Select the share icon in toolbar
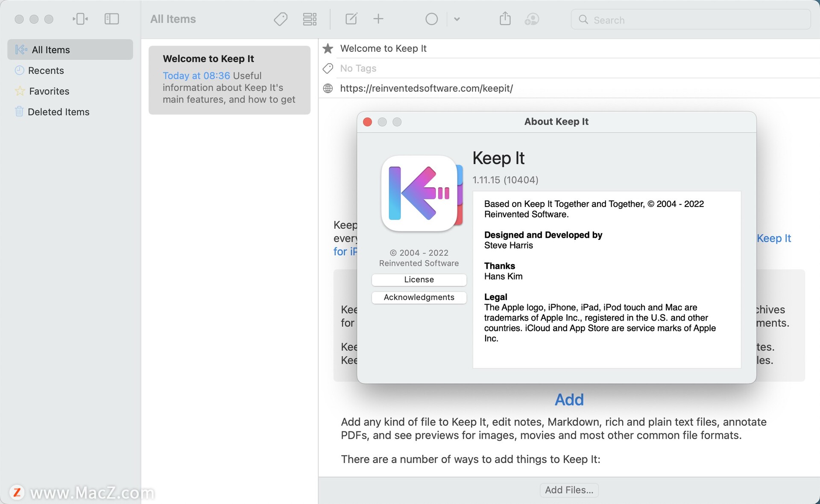Image resolution: width=820 pixels, height=504 pixels. point(505,19)
